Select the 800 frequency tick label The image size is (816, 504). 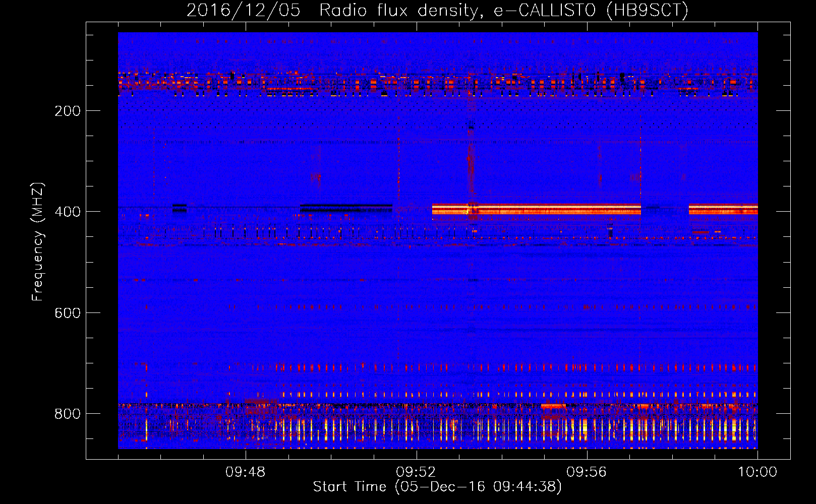click(x=68, y=414)
